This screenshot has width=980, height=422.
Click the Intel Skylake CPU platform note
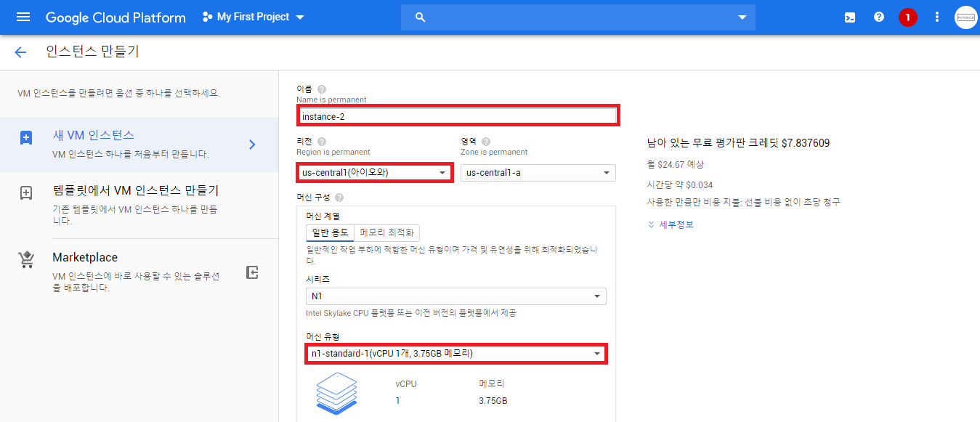411,313
